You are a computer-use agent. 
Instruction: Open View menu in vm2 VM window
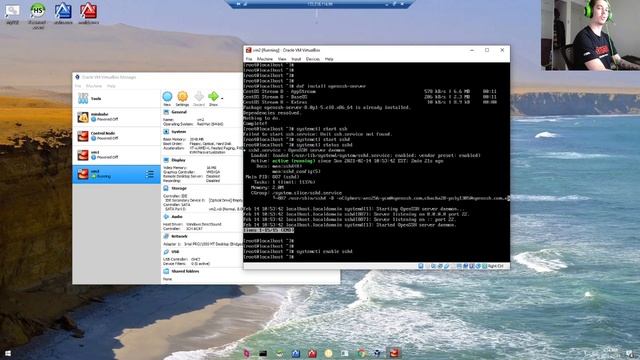click(x=282, y=59)
